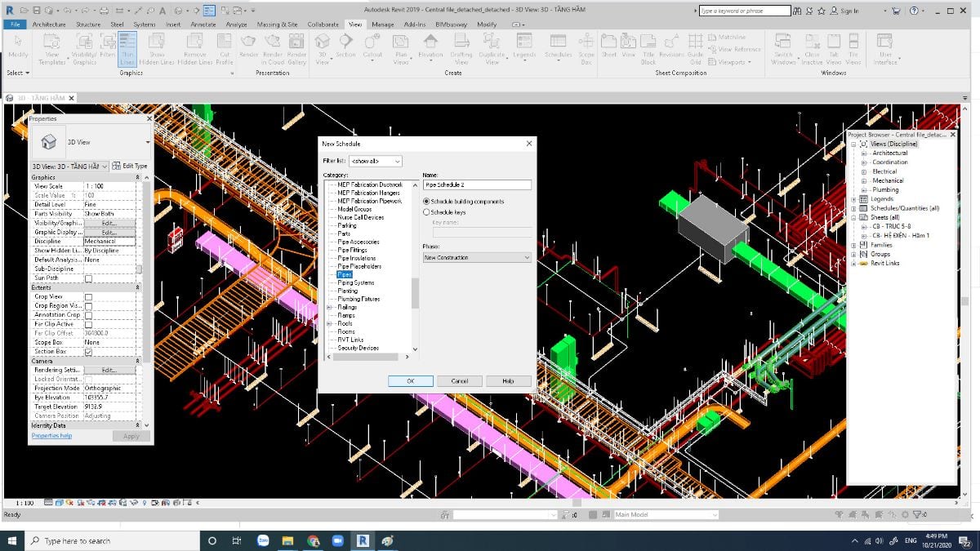The width and height of the screenshot is (980, 551).
Task: Select the Cut Profile tool
Action: click(225, 47)
